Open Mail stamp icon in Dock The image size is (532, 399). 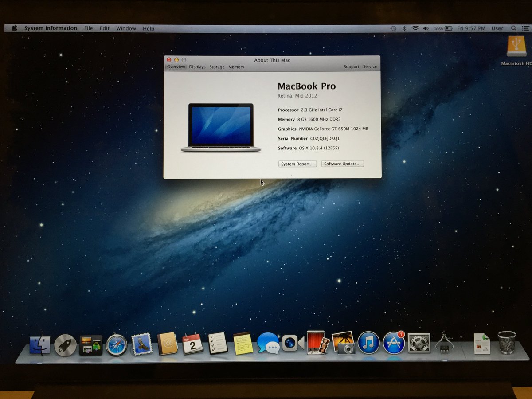[x=142, y=344]
